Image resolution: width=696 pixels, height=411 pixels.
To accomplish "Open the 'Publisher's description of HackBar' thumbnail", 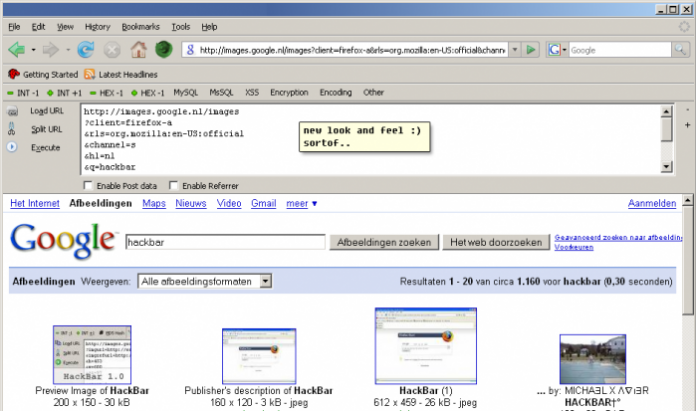I will point(259,356).
